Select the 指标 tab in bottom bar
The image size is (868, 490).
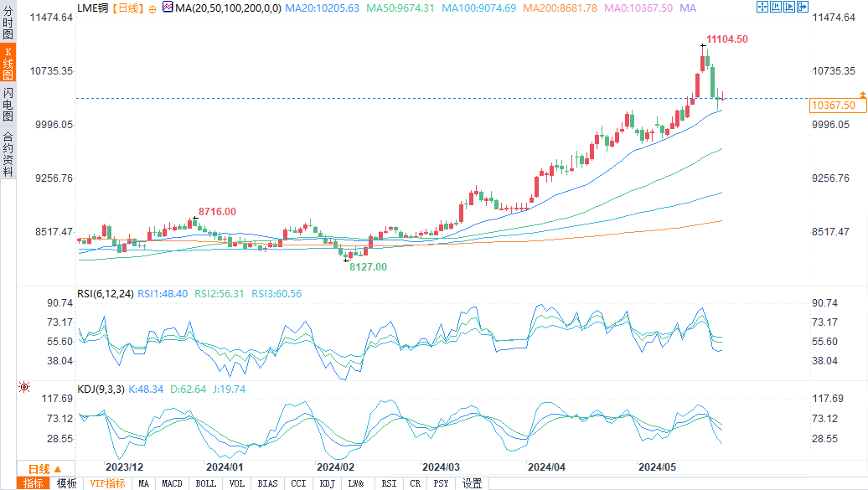34,483
